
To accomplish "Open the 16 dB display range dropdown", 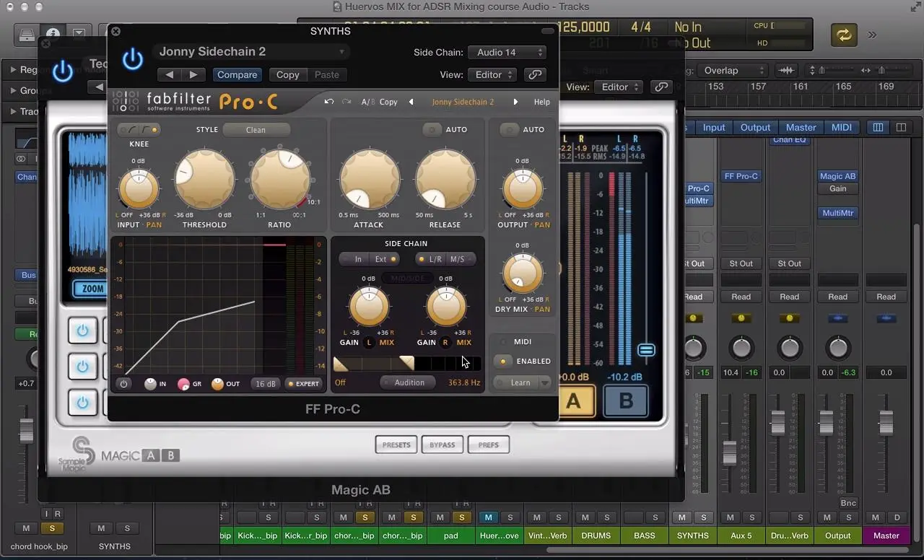I will point(266,384).
